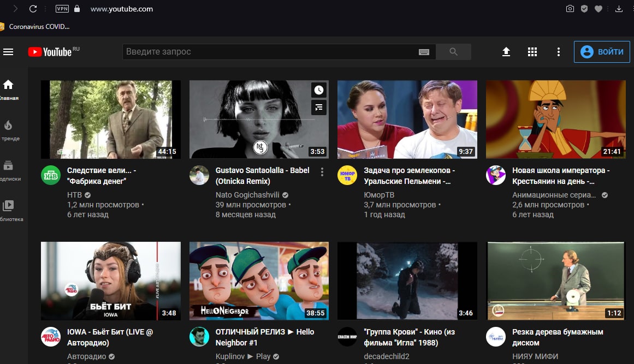Open the Группа Крови Кино thumbnail

[407, 281]
